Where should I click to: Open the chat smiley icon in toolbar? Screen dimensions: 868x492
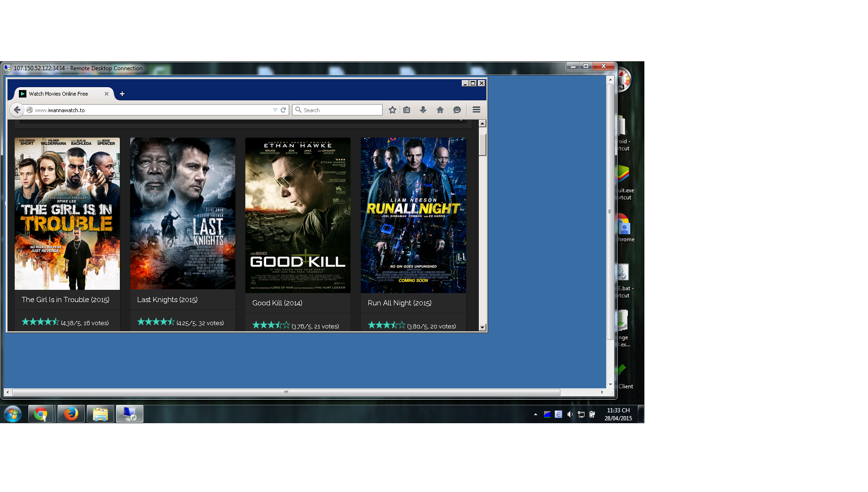(457, 110)
